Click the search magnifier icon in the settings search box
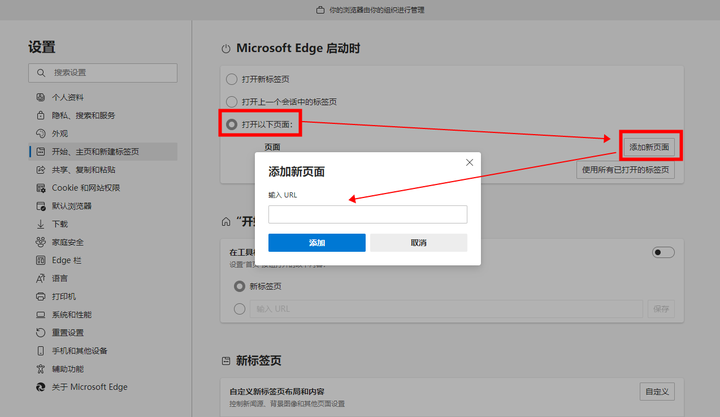The image size is (720, 417). coord(41,73)
